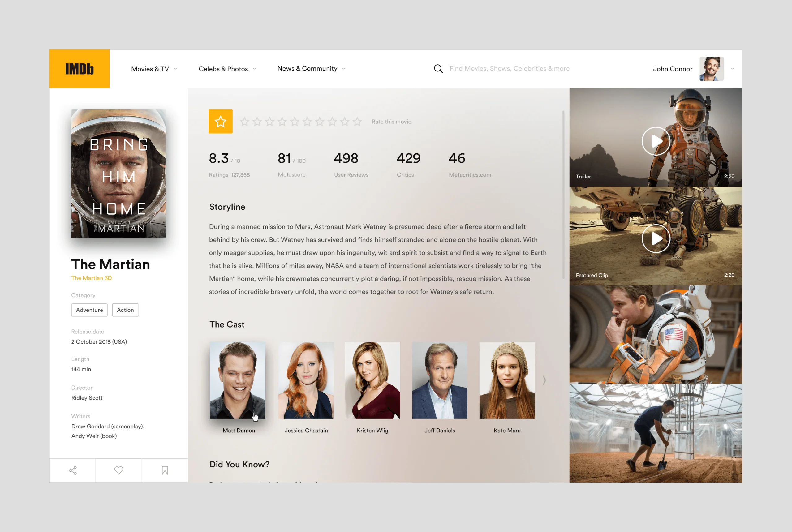Select the Adventure category tag
792x532 pixels.
click(x=89, y=310)
